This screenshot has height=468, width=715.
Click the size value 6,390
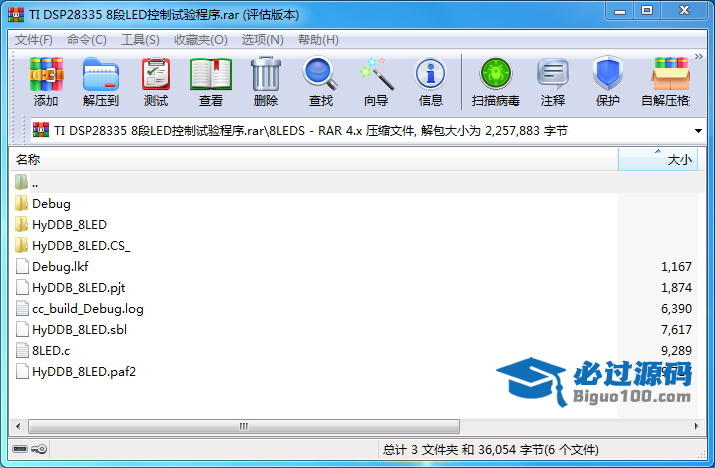tap(676, 308)
